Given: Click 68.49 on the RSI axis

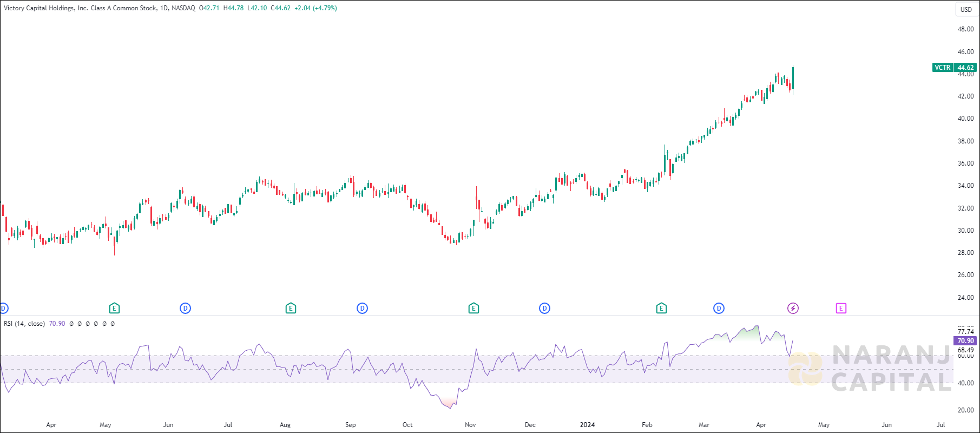Looking at the screenshot, I should 965,350.
